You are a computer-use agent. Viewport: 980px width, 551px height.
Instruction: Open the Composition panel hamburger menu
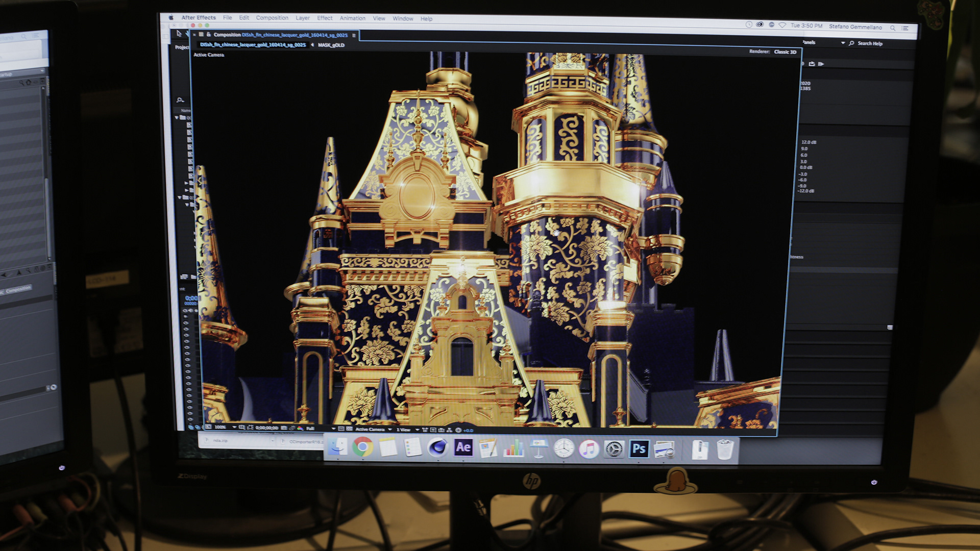[354, 35]
